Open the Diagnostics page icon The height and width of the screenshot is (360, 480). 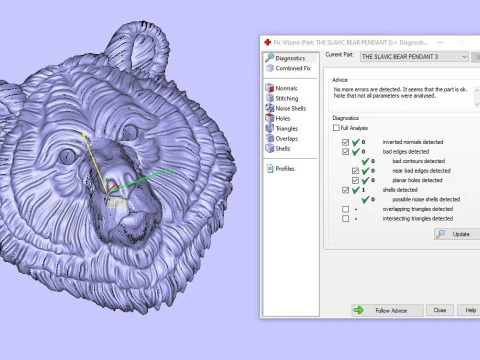pyautogui.click(x=269, y=58)
